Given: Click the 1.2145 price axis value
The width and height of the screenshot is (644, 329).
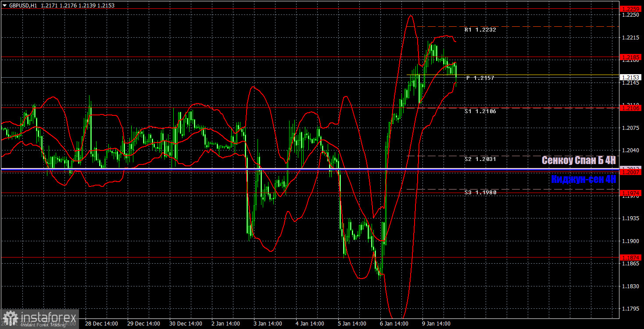Looking at the screenshot, I should 630,83.
